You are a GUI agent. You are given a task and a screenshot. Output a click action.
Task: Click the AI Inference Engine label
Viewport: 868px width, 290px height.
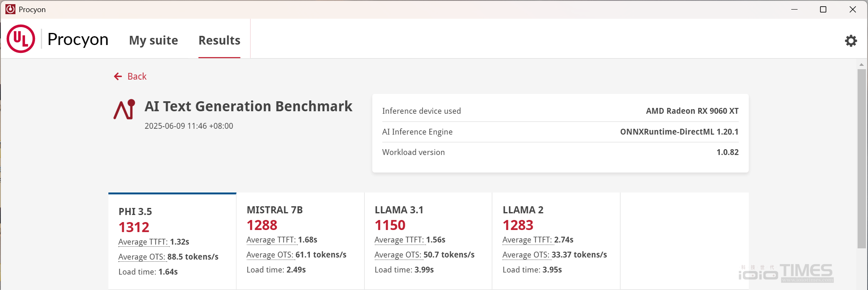click(x=417, y=132)
